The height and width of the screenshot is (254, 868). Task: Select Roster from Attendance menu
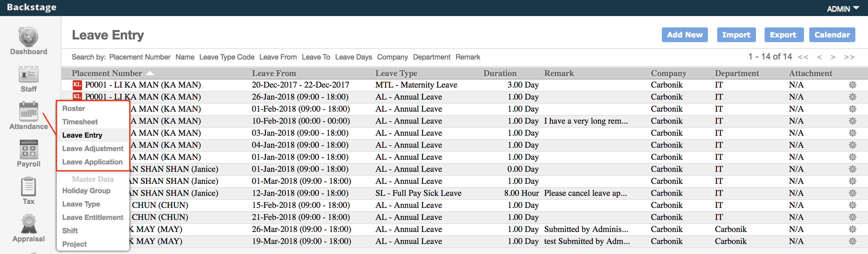pyautogui.click(x=73, y=108)
